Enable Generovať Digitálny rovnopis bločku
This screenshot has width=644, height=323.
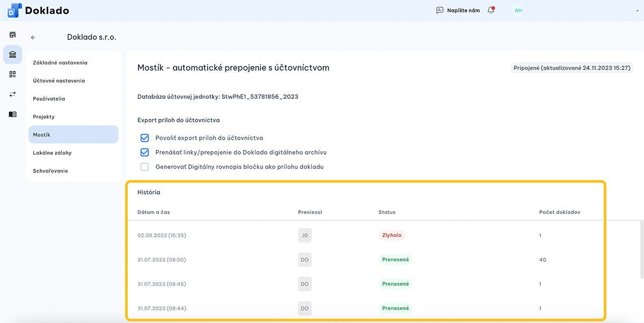coord(144,167)
